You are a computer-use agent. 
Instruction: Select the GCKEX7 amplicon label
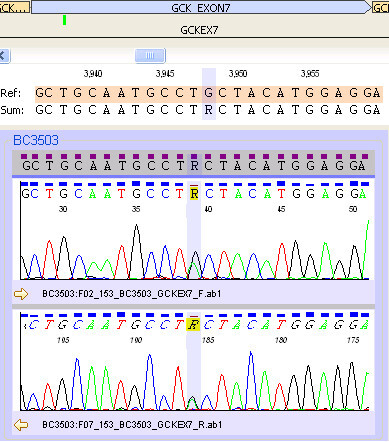pyautogui.click(x=199, y=30)
